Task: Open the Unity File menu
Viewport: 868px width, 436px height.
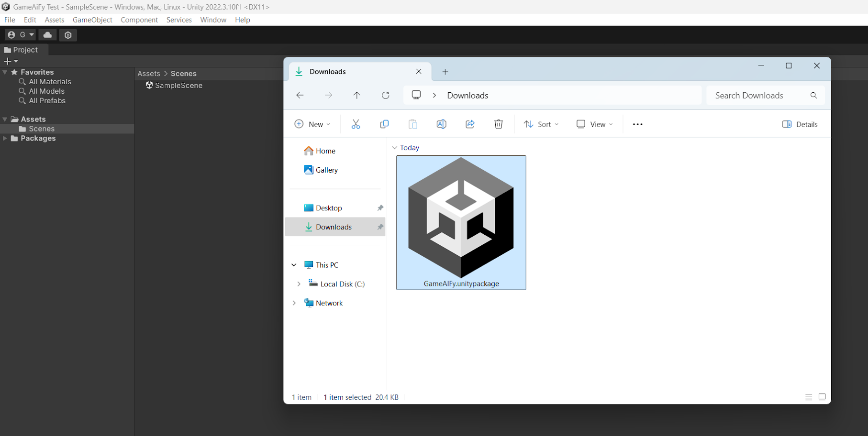Action: [x=10, y=20]
